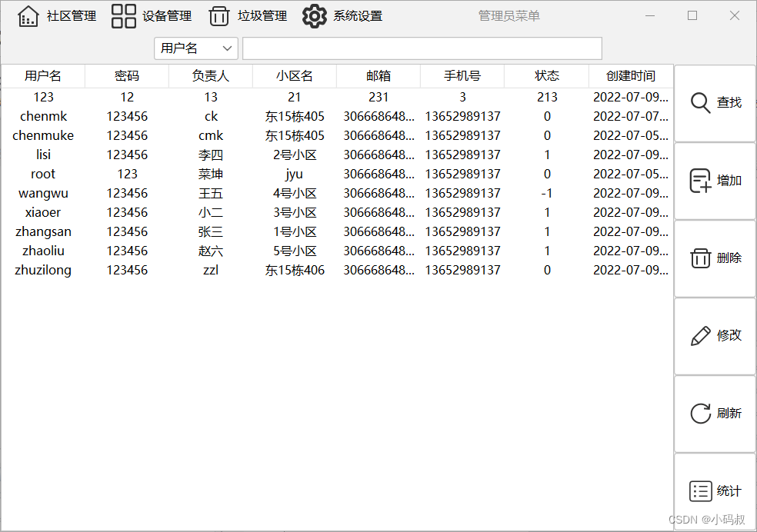
Task: Open the 设备管理 menu label
Action: pyautogui.click(x=167, y=16)
